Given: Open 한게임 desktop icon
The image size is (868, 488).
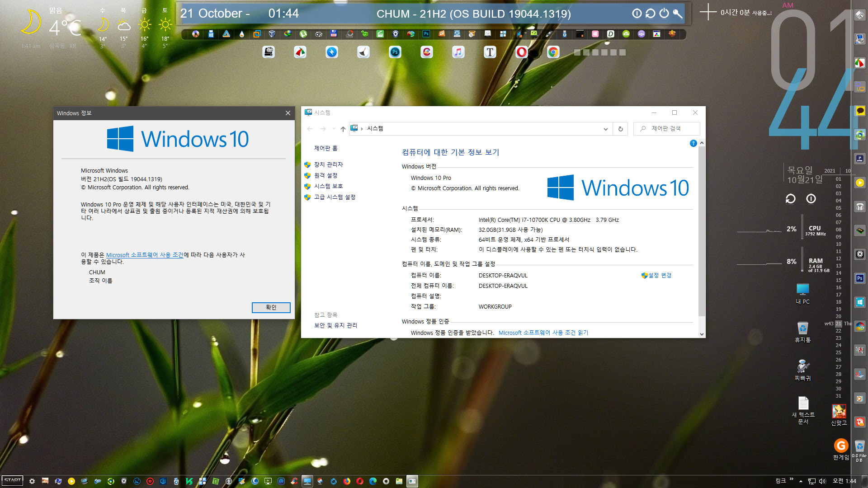Looking at the screenshot, I should point(841,450).
